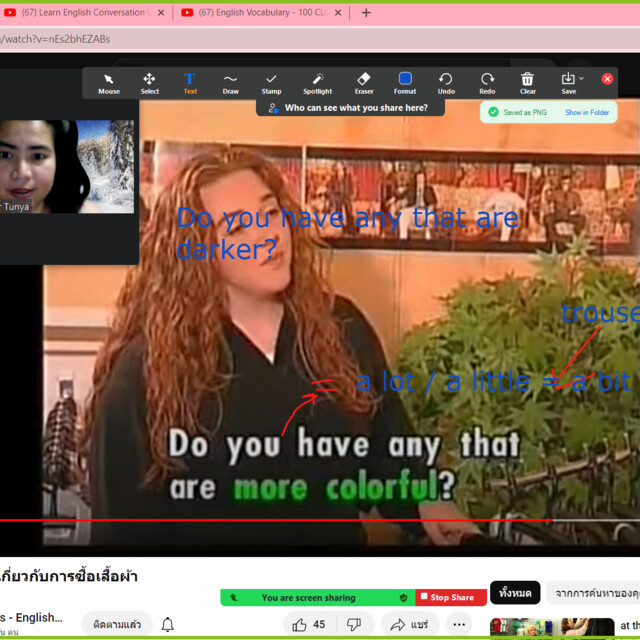Click the notification bell icon

click(167, 624)
